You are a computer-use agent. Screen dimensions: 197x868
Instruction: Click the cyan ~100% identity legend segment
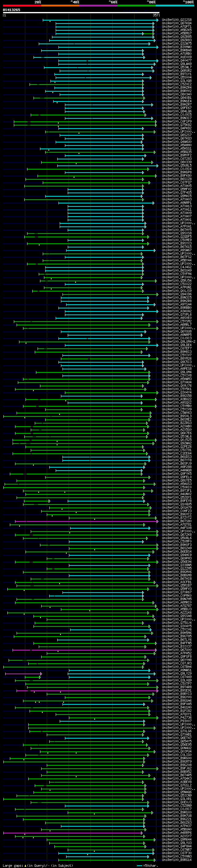click(x=175, y=6)
